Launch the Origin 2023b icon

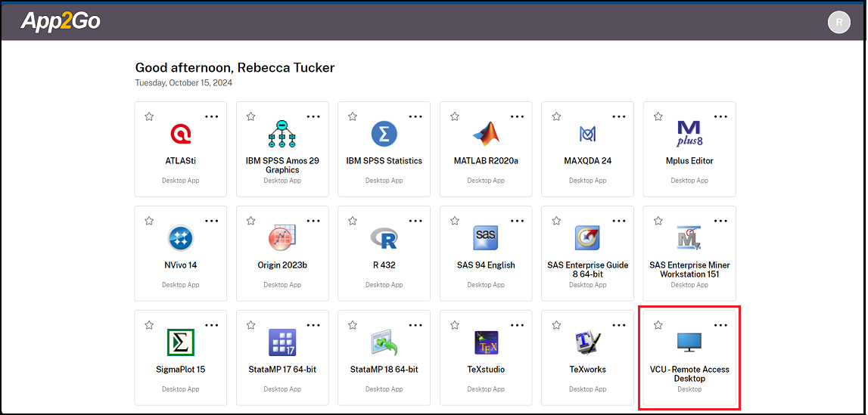coord(282,238)
